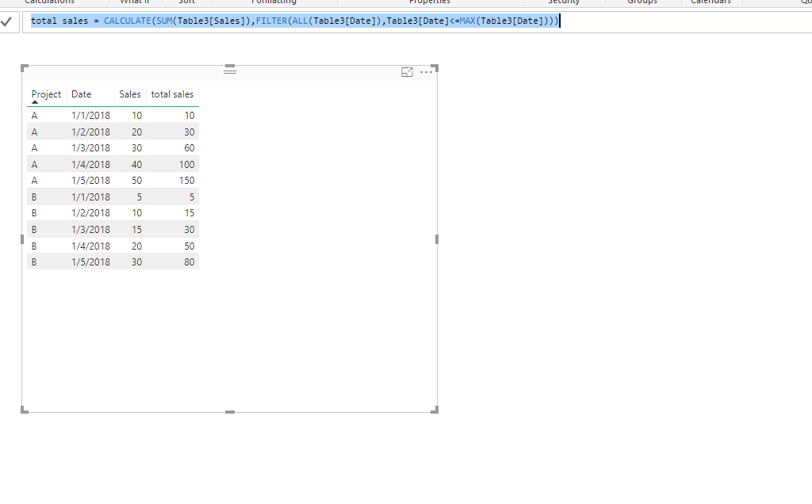The height and width of the screenshot is (504, 812).
Task: Toggle the sort arrow under Project header
Action: 35,102
